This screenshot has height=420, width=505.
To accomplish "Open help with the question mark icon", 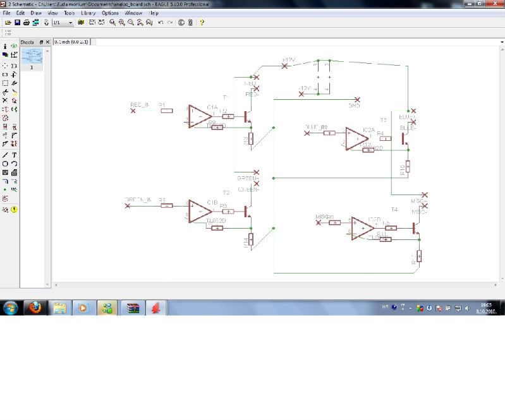I will click(x=202, y=23).
